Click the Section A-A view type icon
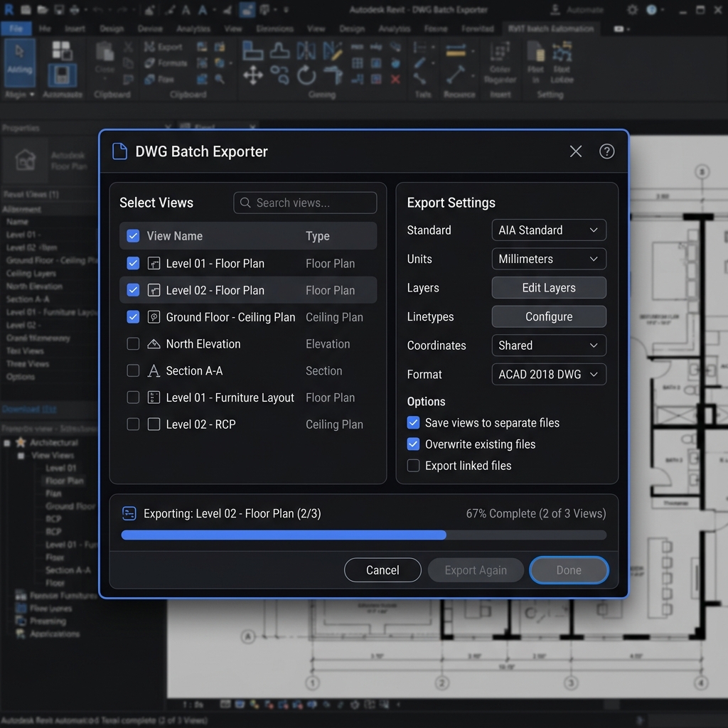This screenshot has height=728, width=728. tap(154, 371)
